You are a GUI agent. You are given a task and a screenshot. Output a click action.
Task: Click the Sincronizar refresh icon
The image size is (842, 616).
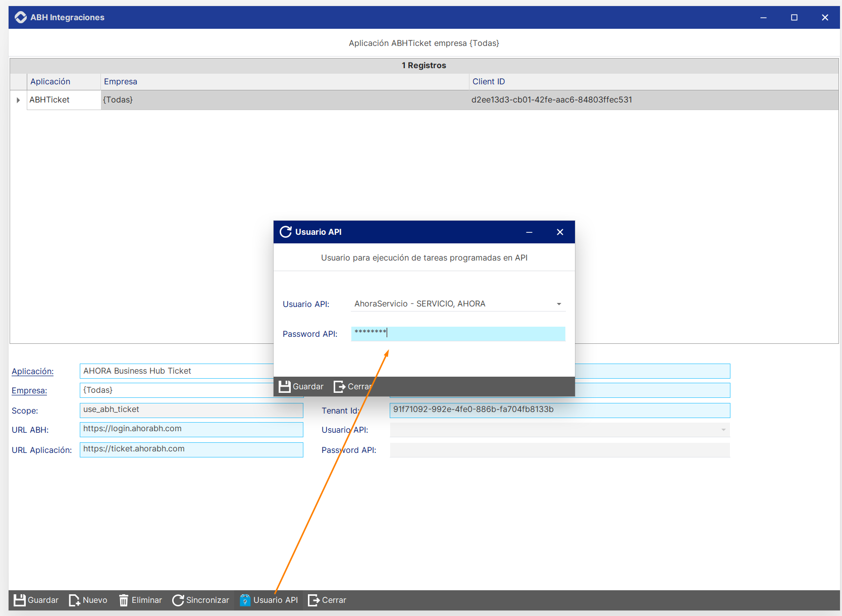click(x=178, y=600)
